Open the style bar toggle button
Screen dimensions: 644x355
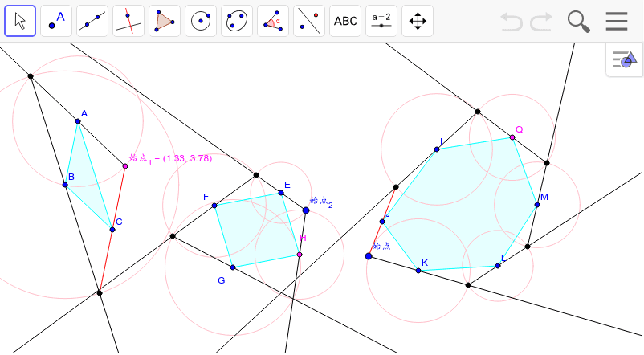[x=624, y=59]
